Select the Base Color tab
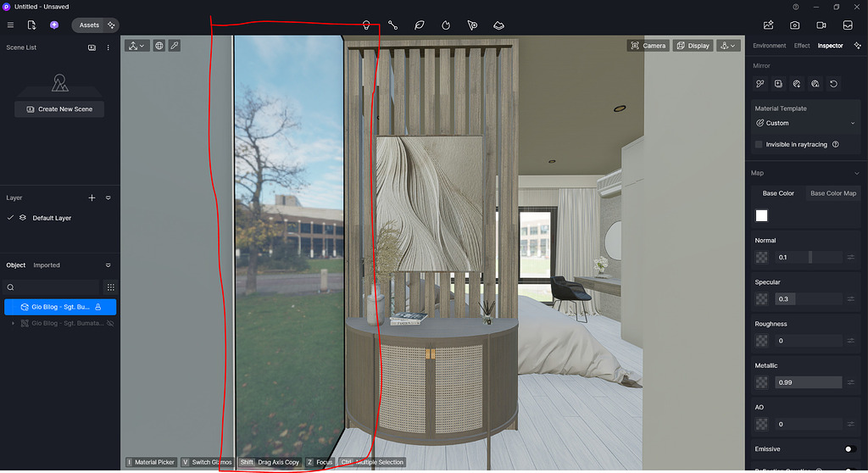This screenshot has width=868, height=473. (778, 193)
